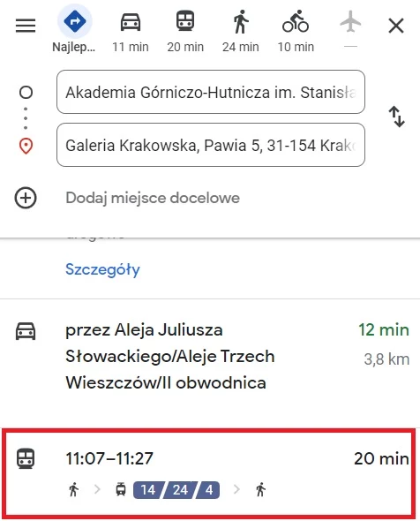The image size is (420, 521).
Task: Edit the Akademia Górniczo-Hutnicza start field
Action: point(211,92)
